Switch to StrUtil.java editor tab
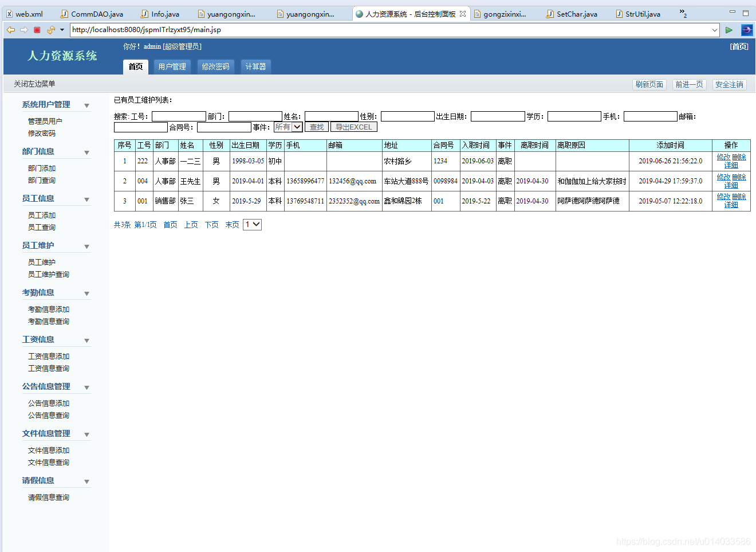 pyautogui.click(x=638, y=14)
